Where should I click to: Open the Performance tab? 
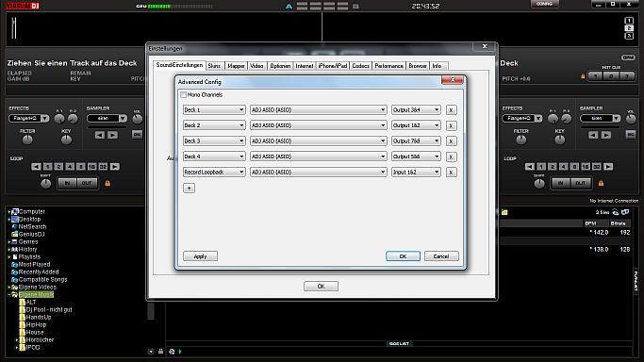388,66
